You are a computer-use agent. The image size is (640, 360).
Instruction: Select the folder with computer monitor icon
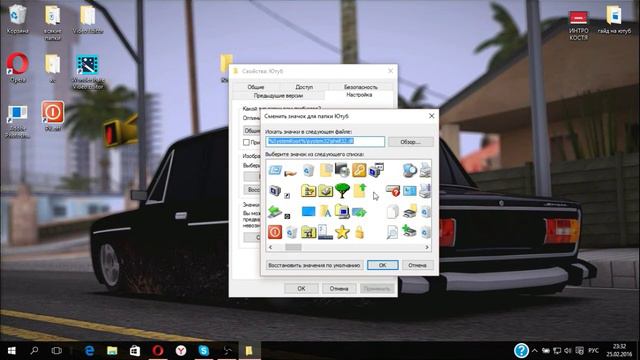[342, 211]
